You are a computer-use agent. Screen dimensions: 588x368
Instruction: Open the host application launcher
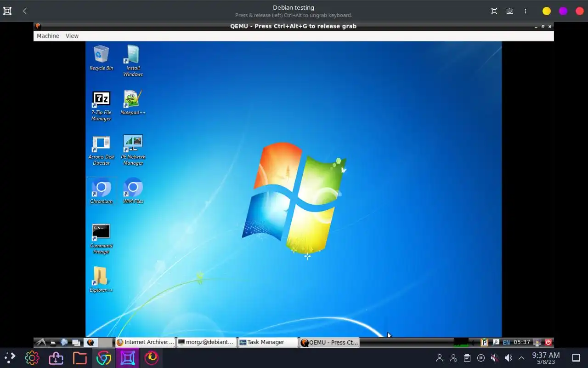point(10,358)
